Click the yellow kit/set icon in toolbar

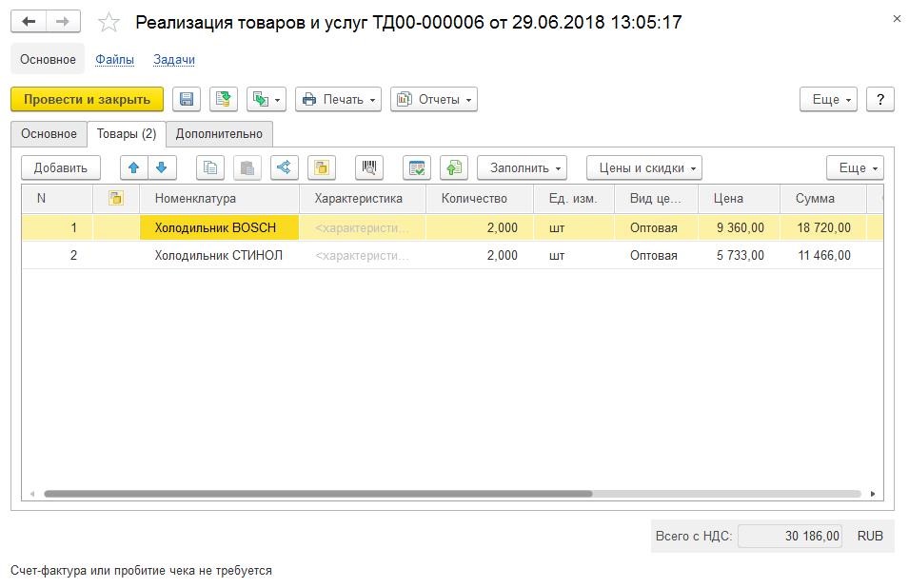(321, 168)
